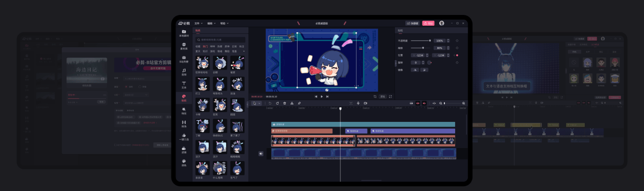Screen dimensions: 644x191
Task: Open the 音频 audio panel in the sidebar
Action: [184, 72]
